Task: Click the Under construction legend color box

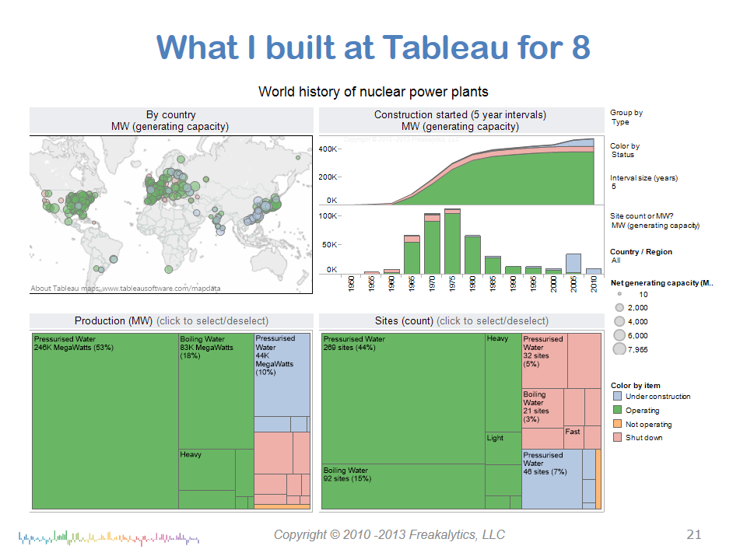Action: (x=617, y=397)
